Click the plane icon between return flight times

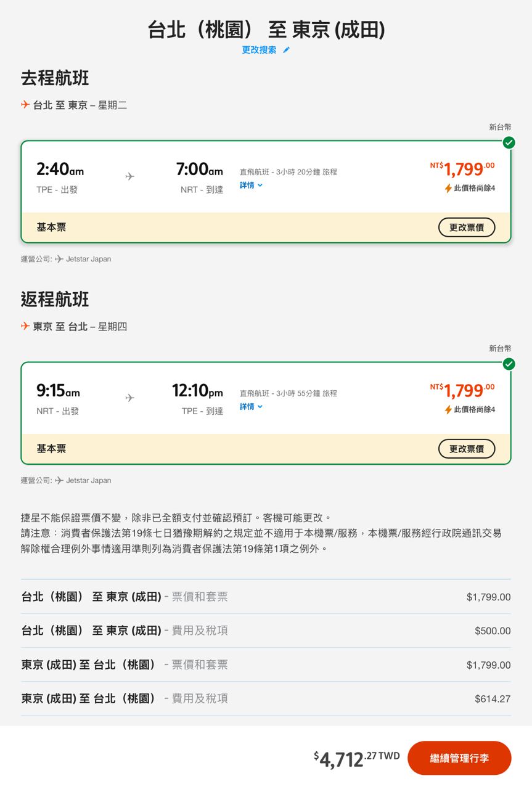129,398
